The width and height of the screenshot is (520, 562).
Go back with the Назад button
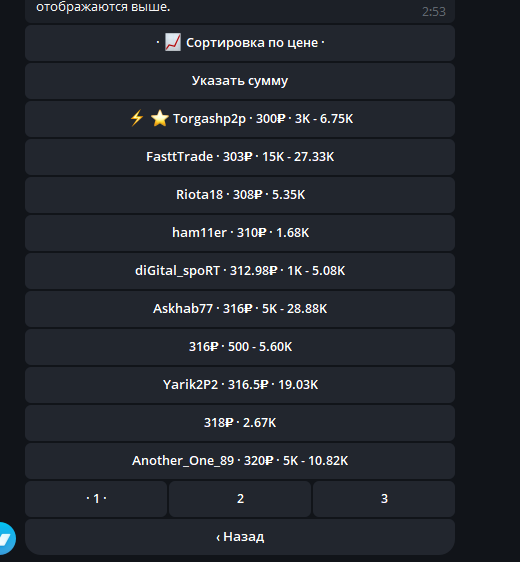coord(240,537)
